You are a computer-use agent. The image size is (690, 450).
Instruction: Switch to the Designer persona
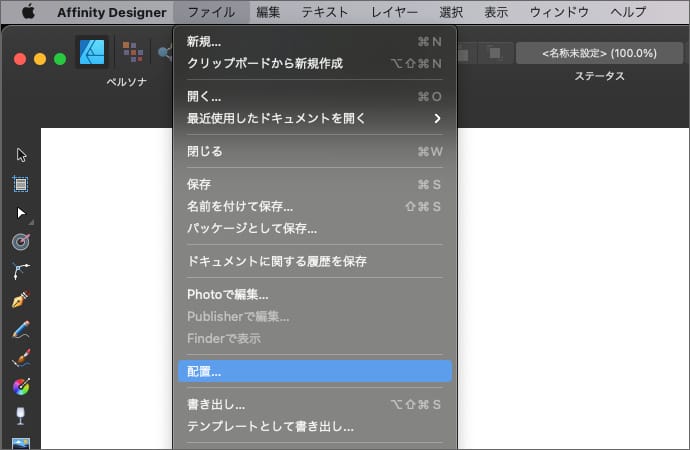click(x=93, y=52)
